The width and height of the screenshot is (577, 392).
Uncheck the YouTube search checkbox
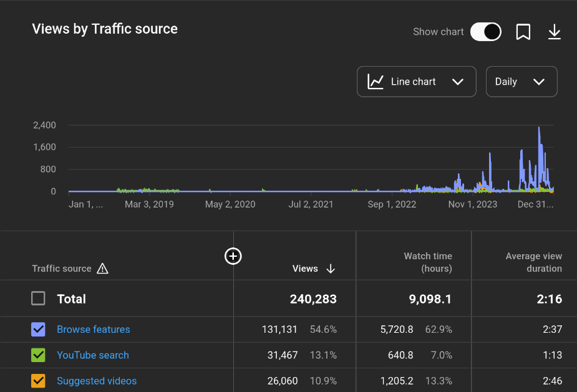(39, 355)
